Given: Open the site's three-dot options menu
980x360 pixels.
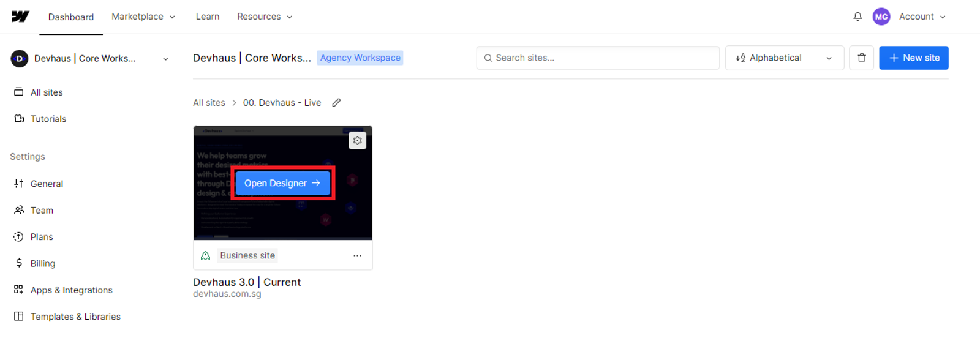Looking at the screenshot, I should pos(357,255).
